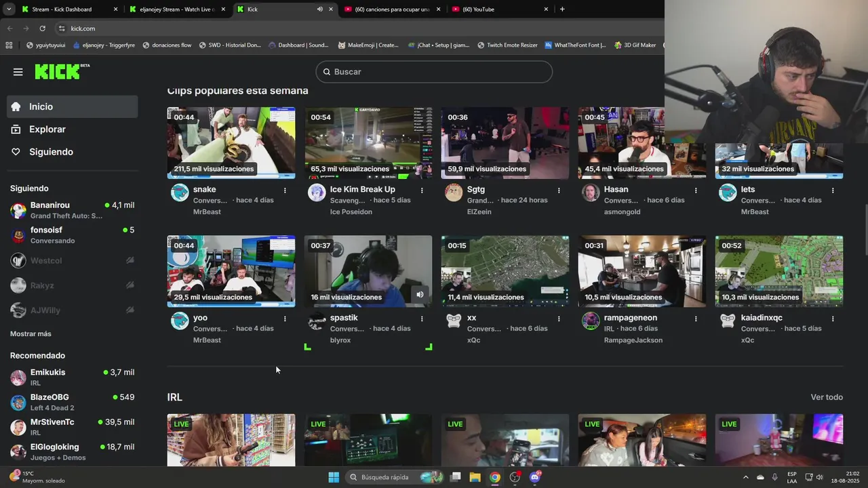Open the donaciones flow bookmark

[x=167, y=45]
